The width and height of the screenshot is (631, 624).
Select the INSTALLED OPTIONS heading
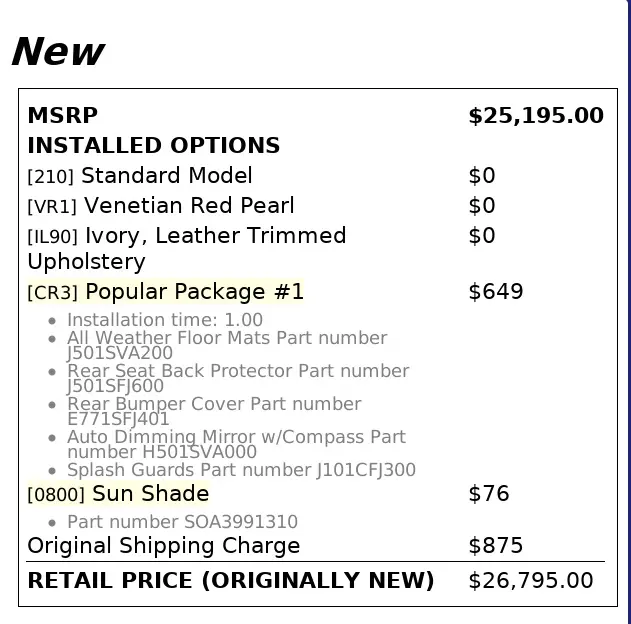pyautogui.click(x=154, y=145)
